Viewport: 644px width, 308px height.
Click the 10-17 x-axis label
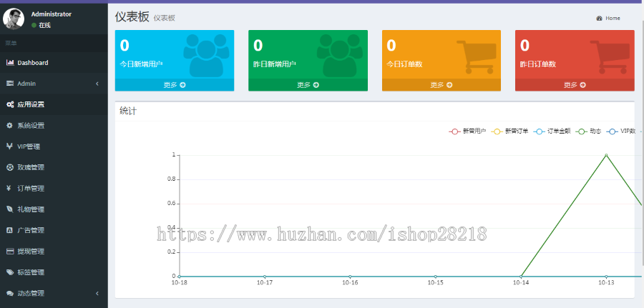point(265,282)
